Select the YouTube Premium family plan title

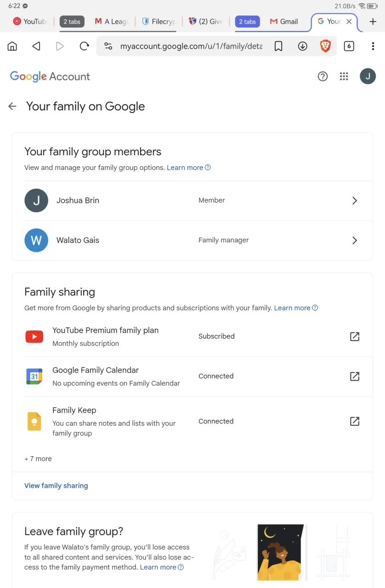[106, 330]
